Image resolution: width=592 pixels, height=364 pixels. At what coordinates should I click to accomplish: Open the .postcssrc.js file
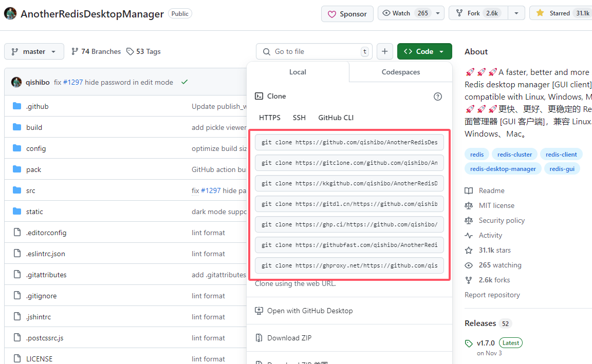tap(45, 338)
